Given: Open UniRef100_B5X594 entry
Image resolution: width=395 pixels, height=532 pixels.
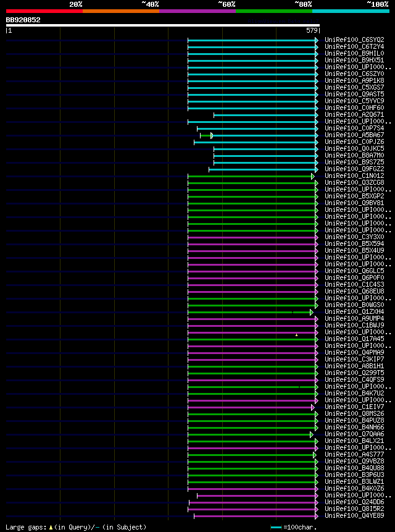Looking at the screenshot, I should click(x=354, y=243).
